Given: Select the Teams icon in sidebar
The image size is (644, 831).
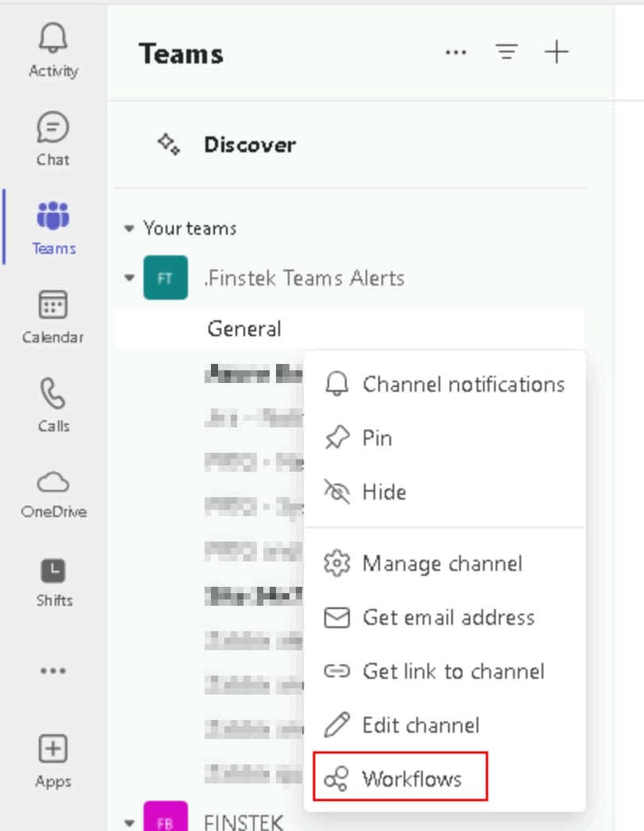Looking at the screenshot, I should (x=53, y=216).
